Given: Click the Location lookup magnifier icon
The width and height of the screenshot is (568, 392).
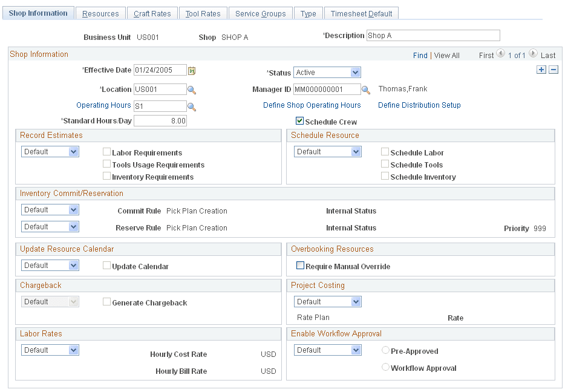Looking at the screenshot, I should [192, 90].
